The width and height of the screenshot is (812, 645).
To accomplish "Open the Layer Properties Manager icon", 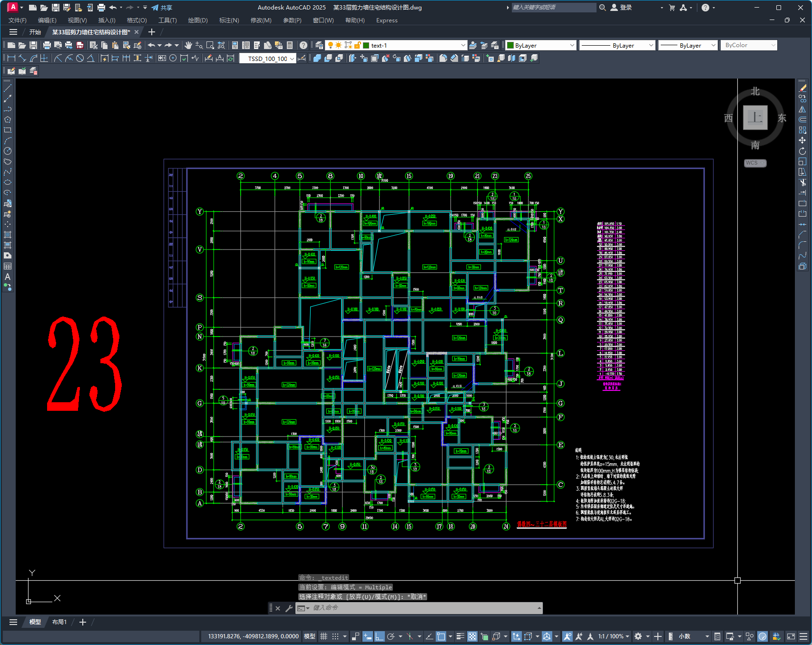I will tap(319, 45).
